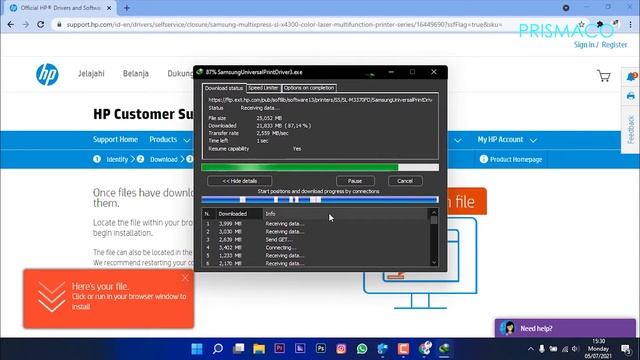The height and width of the screenshot is (360, 640).
Task: Click the info icon beside Product Homepage
Action: [x=484, y=159]
